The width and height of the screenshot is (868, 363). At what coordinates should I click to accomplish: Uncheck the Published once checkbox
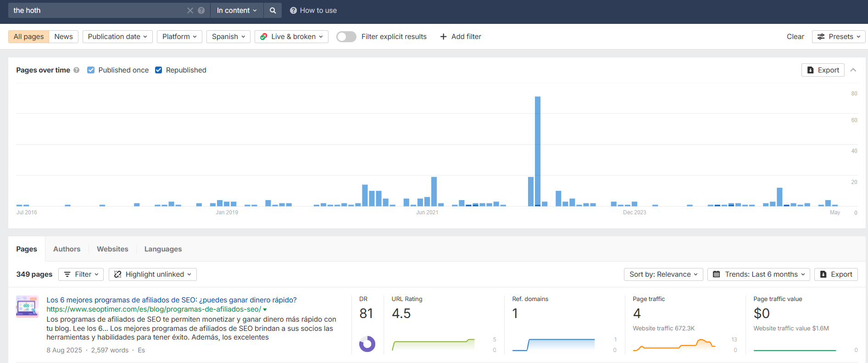pos(91,70)
